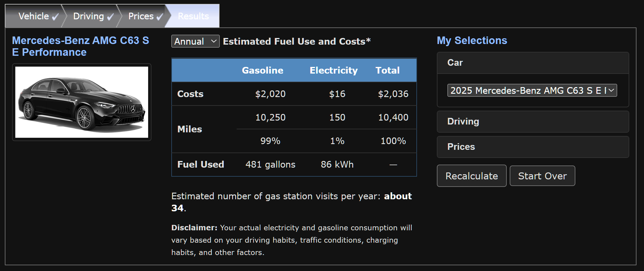Click the Mercedes-Benz AMG C63 car photo
The image size is (644, 271).
click(82, 102)
